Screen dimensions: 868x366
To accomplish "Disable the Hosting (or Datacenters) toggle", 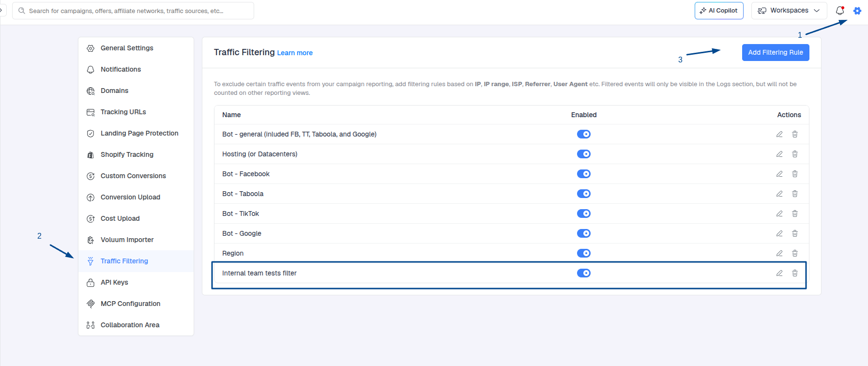I will 584,154.
